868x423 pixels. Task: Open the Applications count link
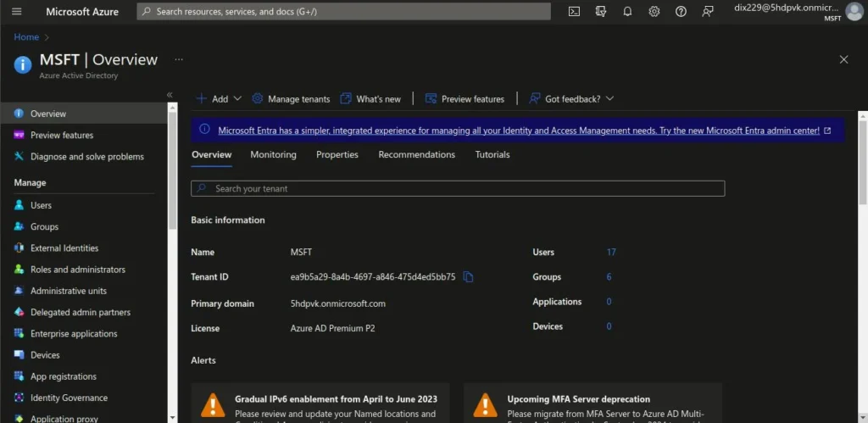coord(609,302)
